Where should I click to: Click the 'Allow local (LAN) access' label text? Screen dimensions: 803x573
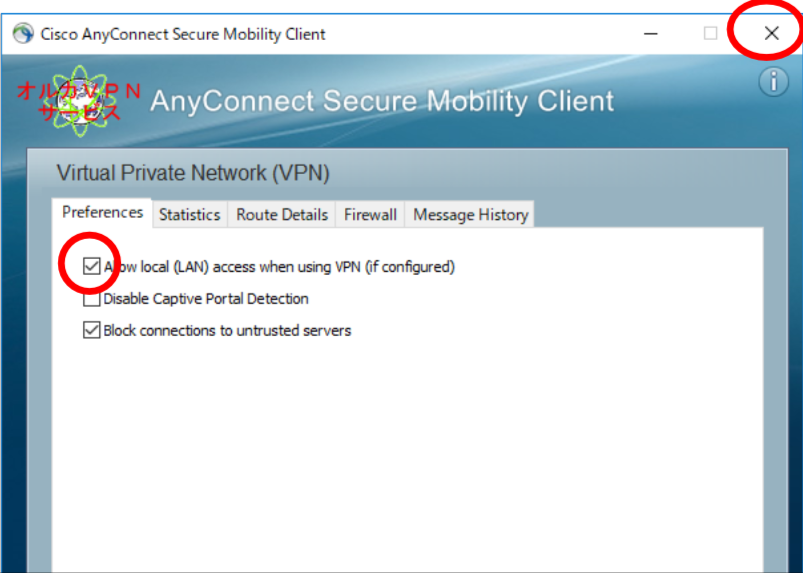(279, 267)
